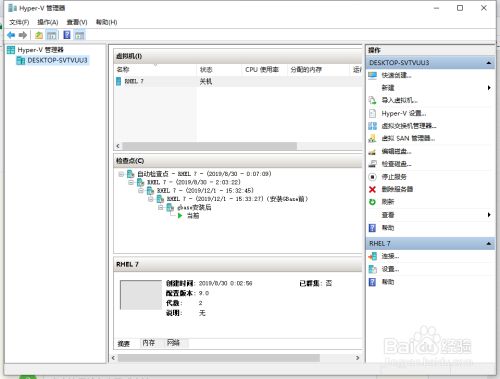
Task: Open the 帮助(H) menu
Action: point(107,22)
